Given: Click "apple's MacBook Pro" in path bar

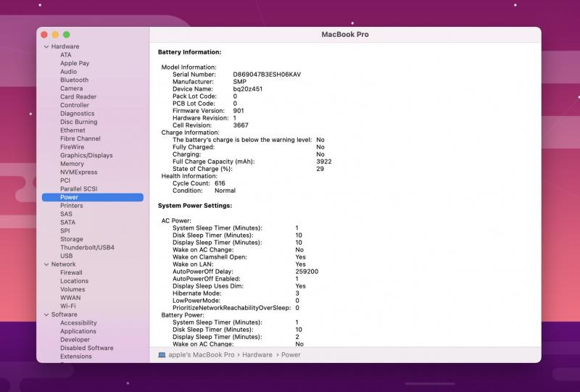Looking at the screenshot, I should pyautogui.click(x=202, y=355).
